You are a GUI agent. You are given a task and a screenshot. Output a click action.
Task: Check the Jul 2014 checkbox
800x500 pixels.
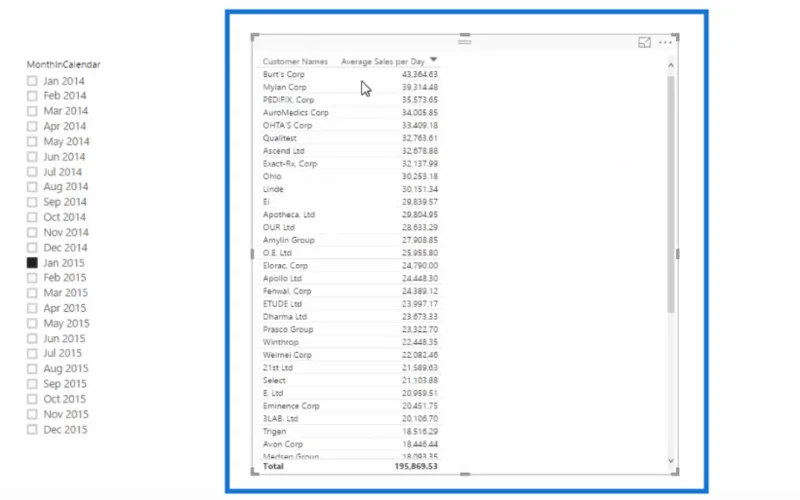click(x=32, y=172)
